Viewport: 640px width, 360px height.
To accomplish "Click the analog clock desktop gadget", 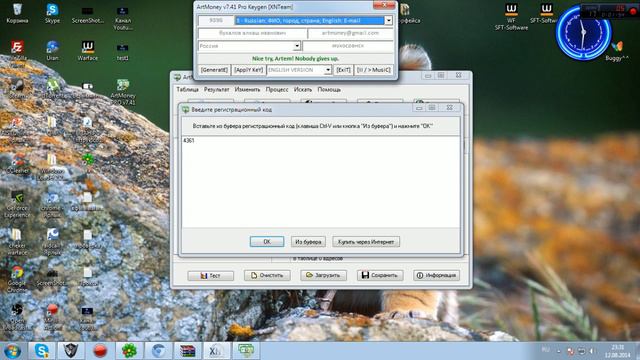I will (584, 33).
